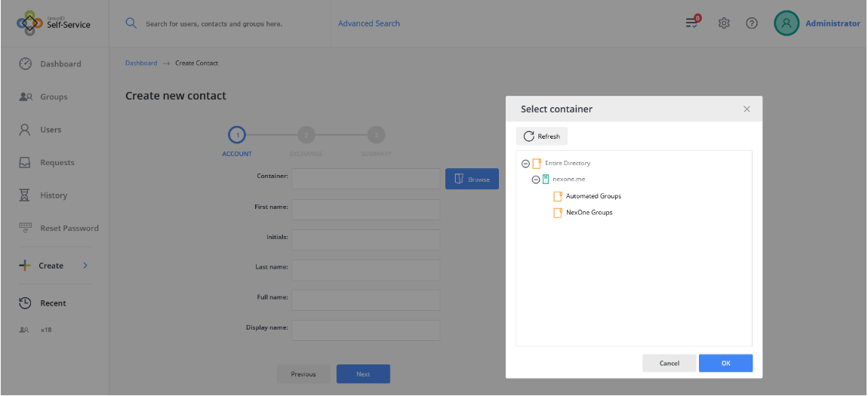
Task: Open the requests notification icon with badge
Action: coord(693,23)
